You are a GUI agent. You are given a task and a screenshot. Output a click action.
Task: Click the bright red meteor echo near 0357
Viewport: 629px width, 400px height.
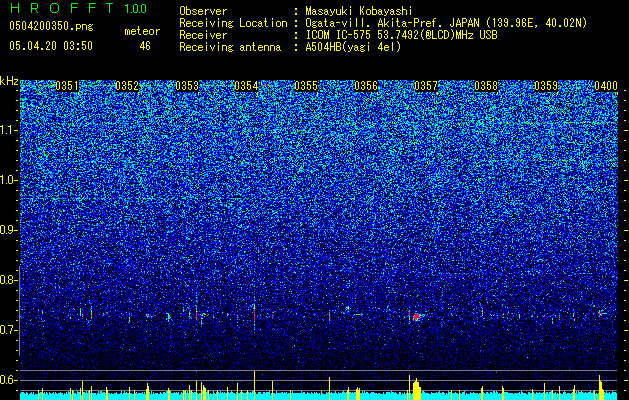416,317
